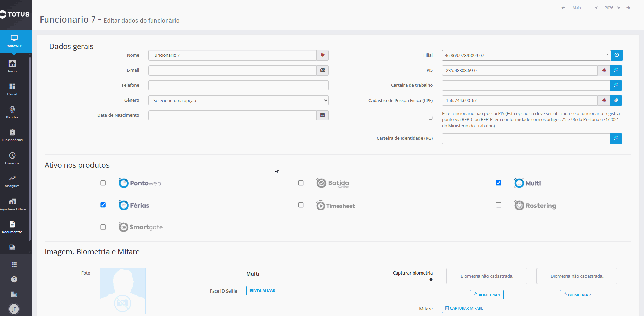Click the Batida Online logo

333,183
